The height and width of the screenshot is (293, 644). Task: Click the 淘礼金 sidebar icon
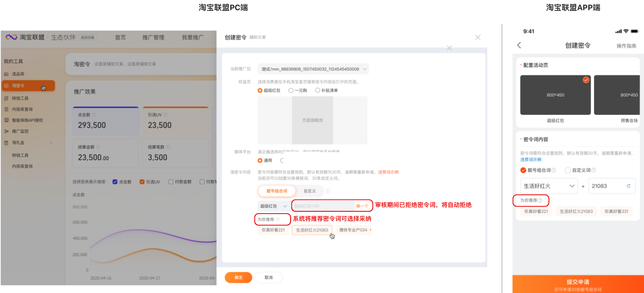pos(6,143)
